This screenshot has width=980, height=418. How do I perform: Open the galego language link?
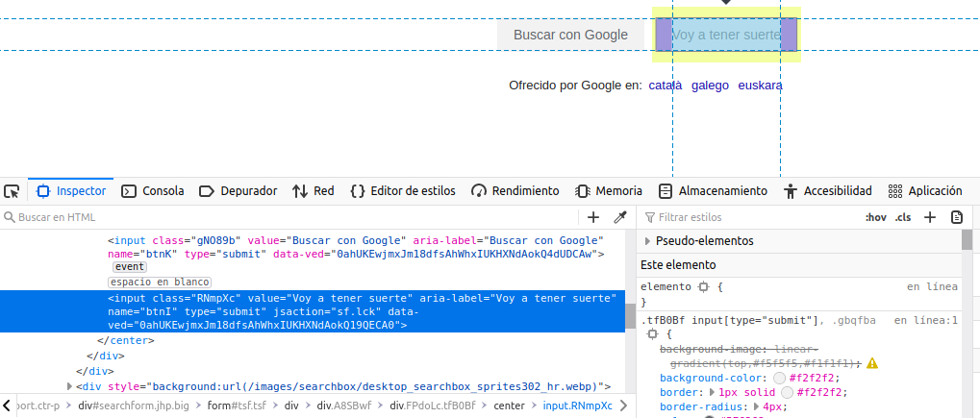click(x=710, y=86)
